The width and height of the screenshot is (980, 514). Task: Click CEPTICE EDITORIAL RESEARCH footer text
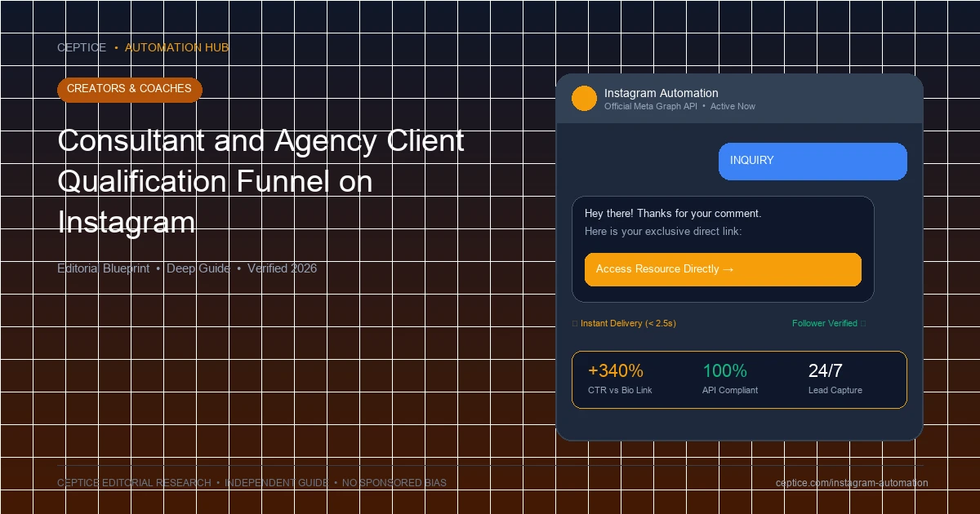tap(134, 483)
